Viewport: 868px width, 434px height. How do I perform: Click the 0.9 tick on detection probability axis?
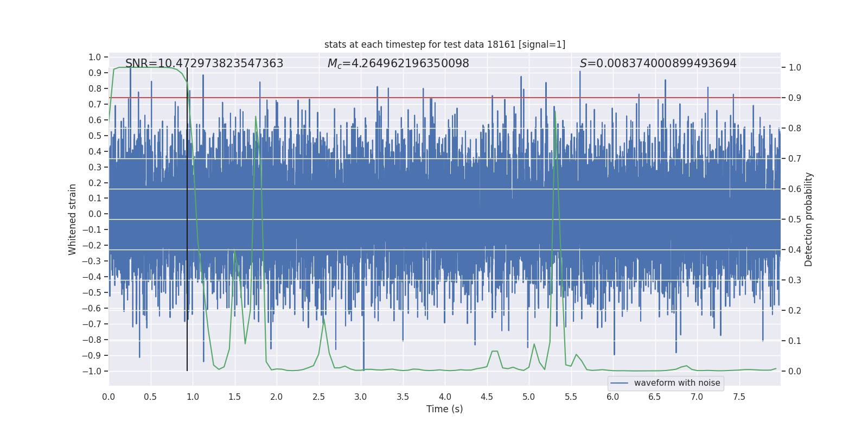(795, 98)
